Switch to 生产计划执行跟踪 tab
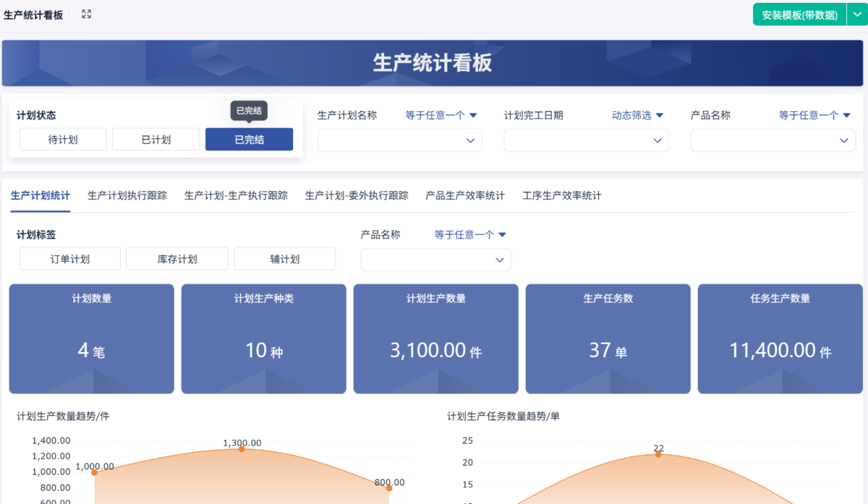This screenshot has width=868, height=504. point(127,195)
